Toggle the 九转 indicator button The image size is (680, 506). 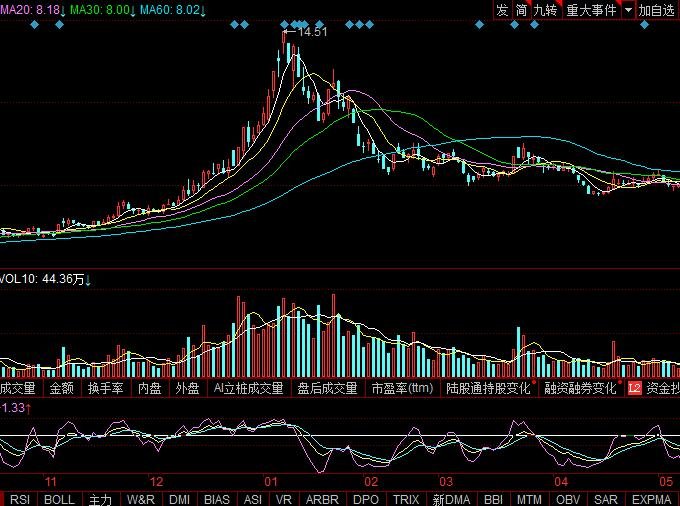546,10
